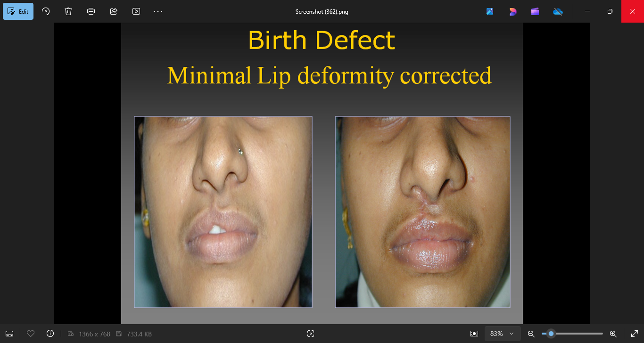
Task: Click the scan text icon at bottom center
Action: 310,334
